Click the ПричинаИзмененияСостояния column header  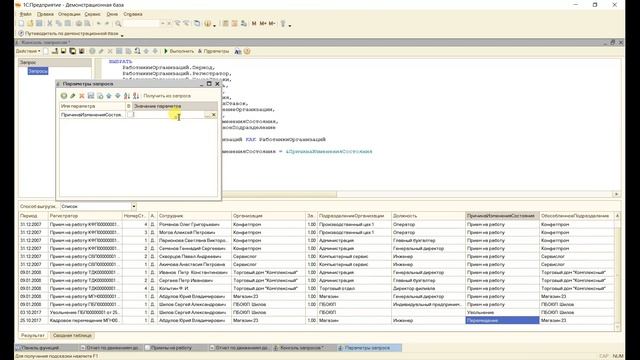502,216
